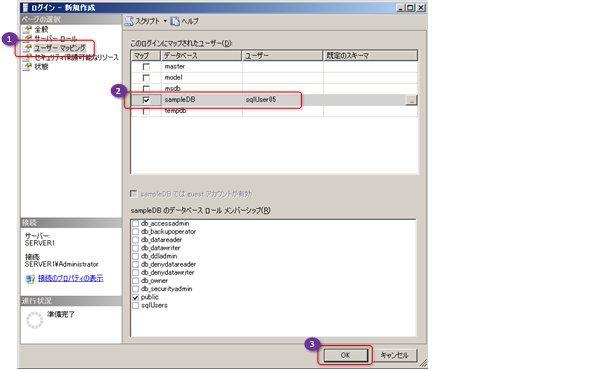Open the サーバー ロール page
This screenshot has width=590, height=371.
[55, 39]
